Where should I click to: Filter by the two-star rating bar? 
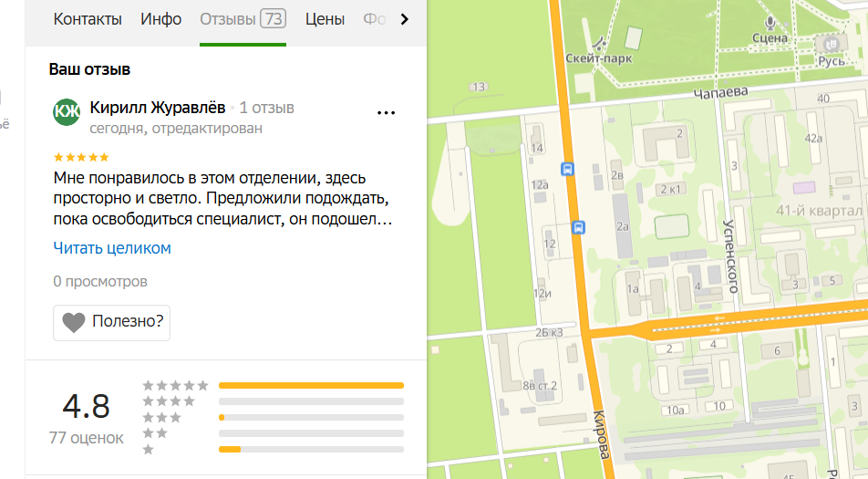coord(311,433)
